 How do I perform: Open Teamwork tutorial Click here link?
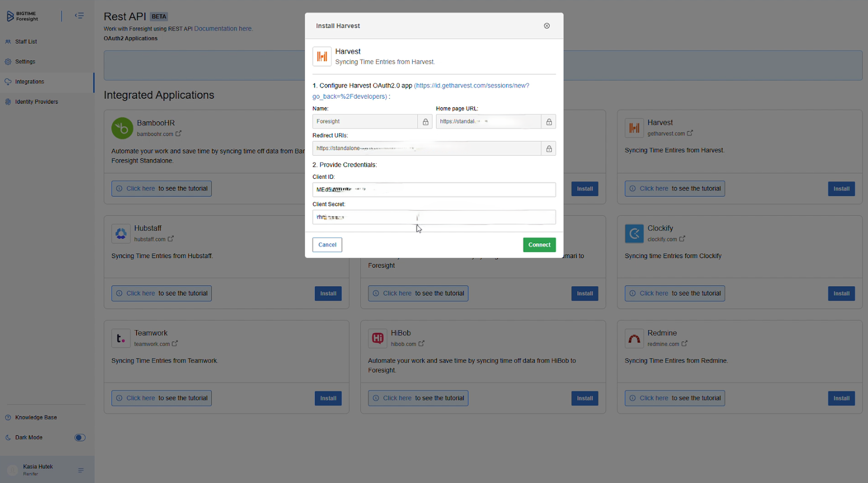(x=141, y=398)
